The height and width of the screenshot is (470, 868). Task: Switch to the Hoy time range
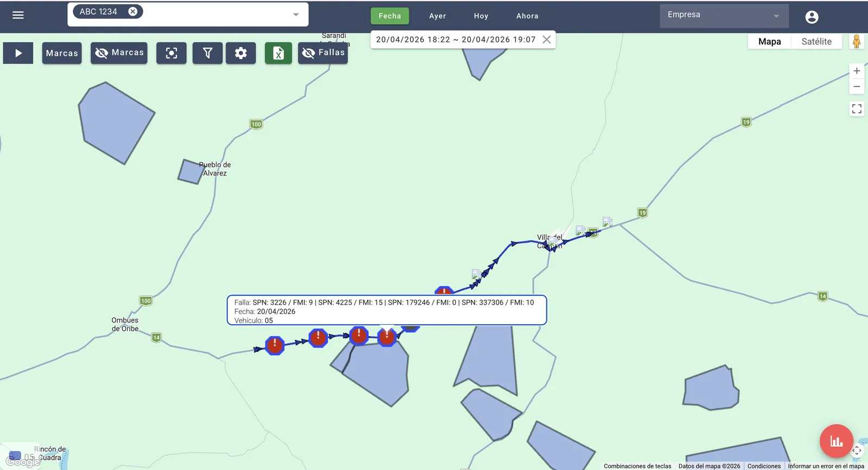point(481,16)
